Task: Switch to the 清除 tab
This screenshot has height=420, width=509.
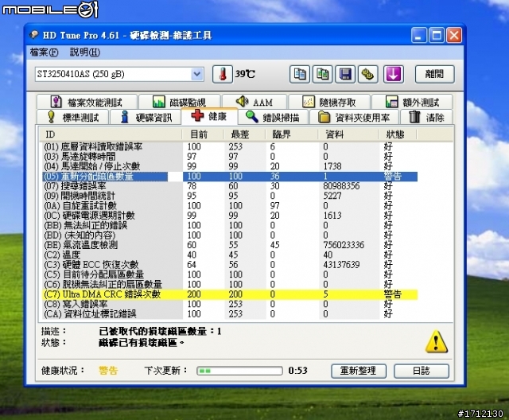Action: pyautogui.click(x=426, y=117)
